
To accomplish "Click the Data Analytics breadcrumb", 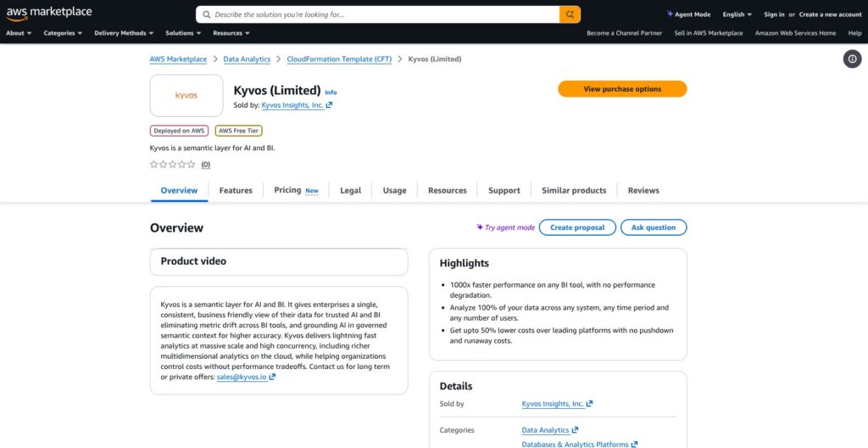I will [x=247, y=59].
